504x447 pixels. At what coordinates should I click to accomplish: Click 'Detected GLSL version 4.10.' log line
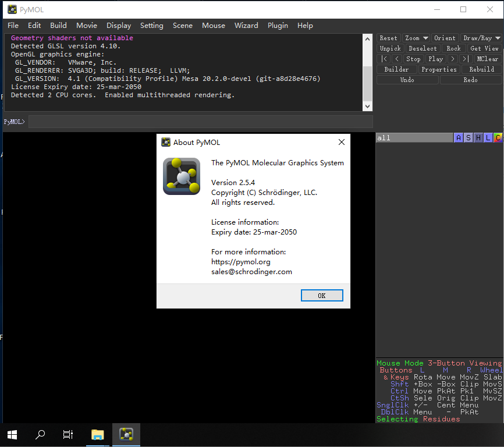pos(66,46)
